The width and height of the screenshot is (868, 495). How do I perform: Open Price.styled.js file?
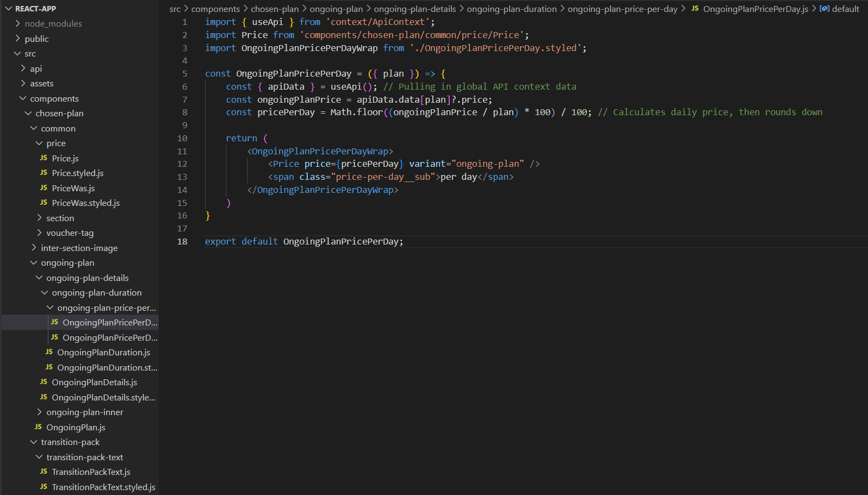click(78, 173)
